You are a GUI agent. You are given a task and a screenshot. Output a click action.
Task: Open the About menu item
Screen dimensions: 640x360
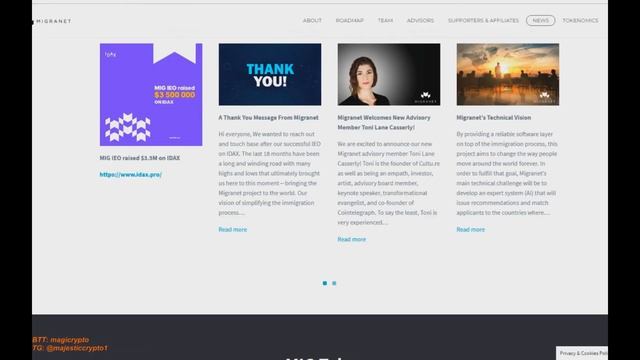312,20
